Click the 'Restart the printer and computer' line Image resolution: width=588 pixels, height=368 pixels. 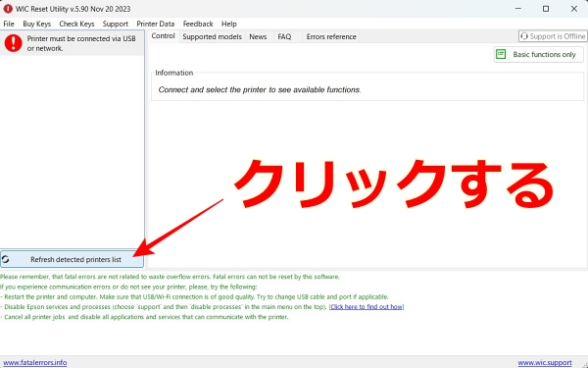click(194, 296)
